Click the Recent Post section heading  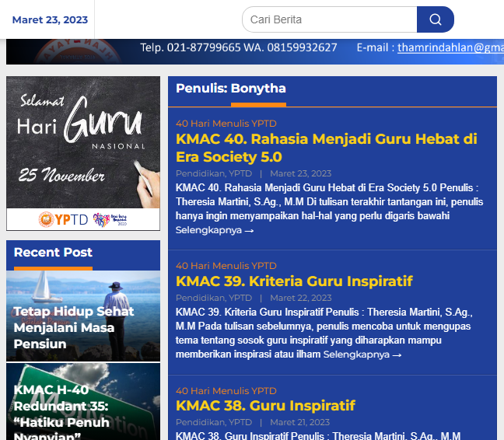(53, 253)
